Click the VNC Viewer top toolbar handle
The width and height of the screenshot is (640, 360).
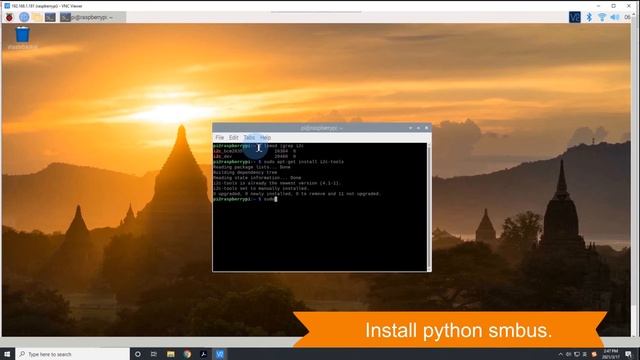(x=316, y=12)
